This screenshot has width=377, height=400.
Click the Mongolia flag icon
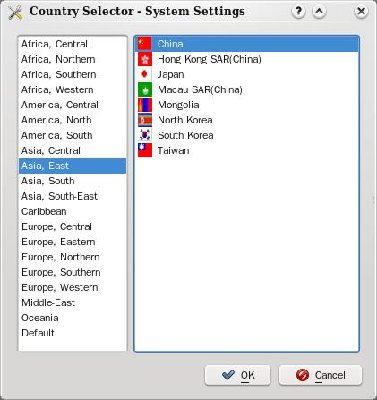pyautogui.click(x=145, y=105)
